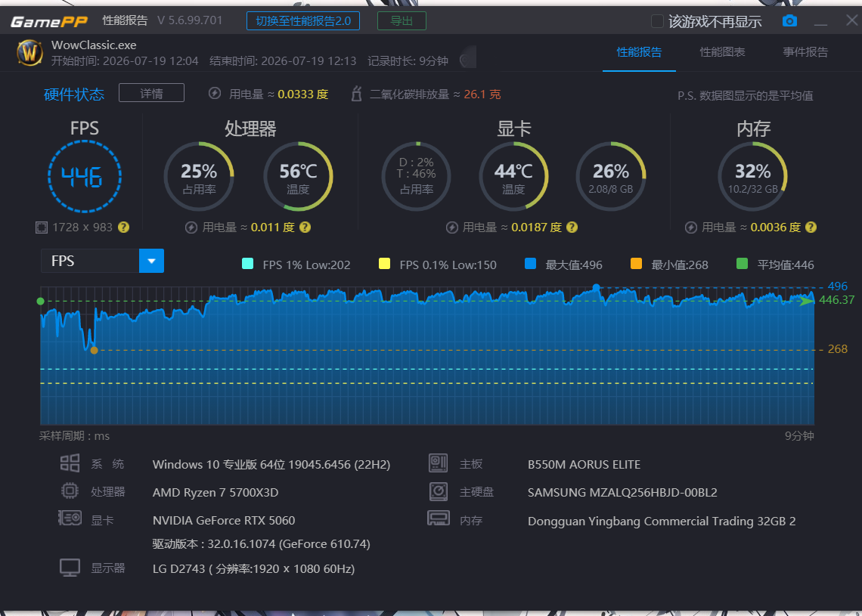This screenshot has height=616, width=862.
Task: Click the 导出 export button
Action: pos(402,21)
